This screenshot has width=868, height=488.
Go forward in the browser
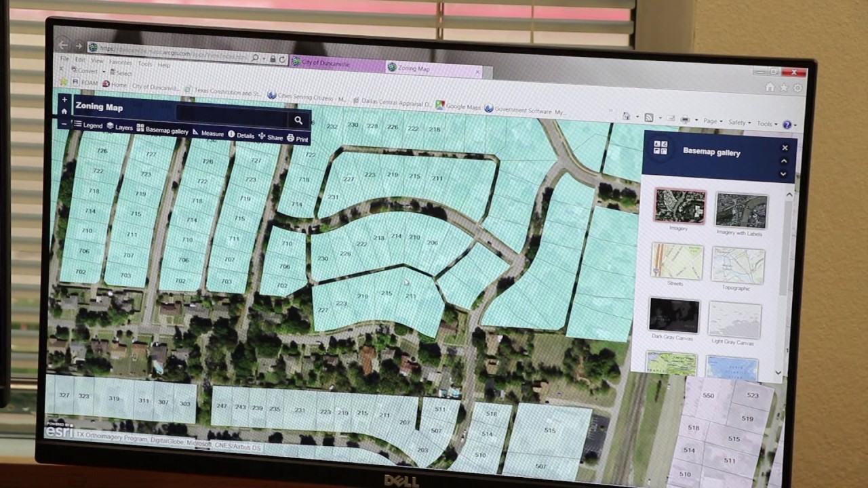click(78, 47)
